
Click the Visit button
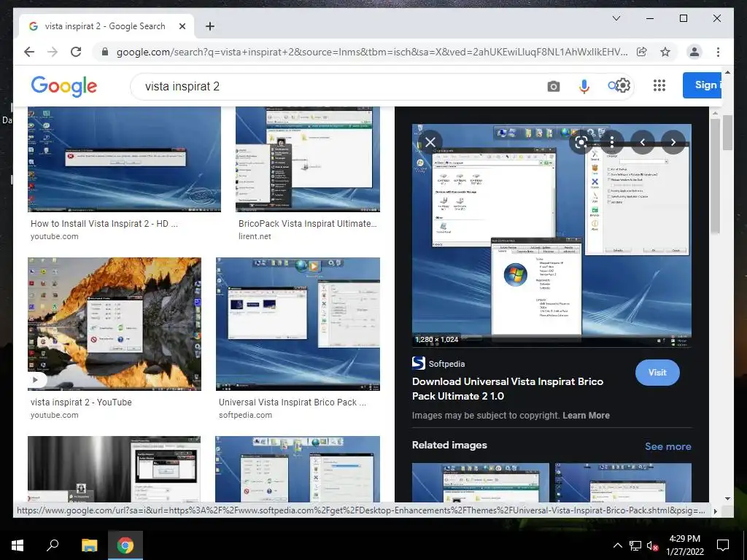[657, 373]
